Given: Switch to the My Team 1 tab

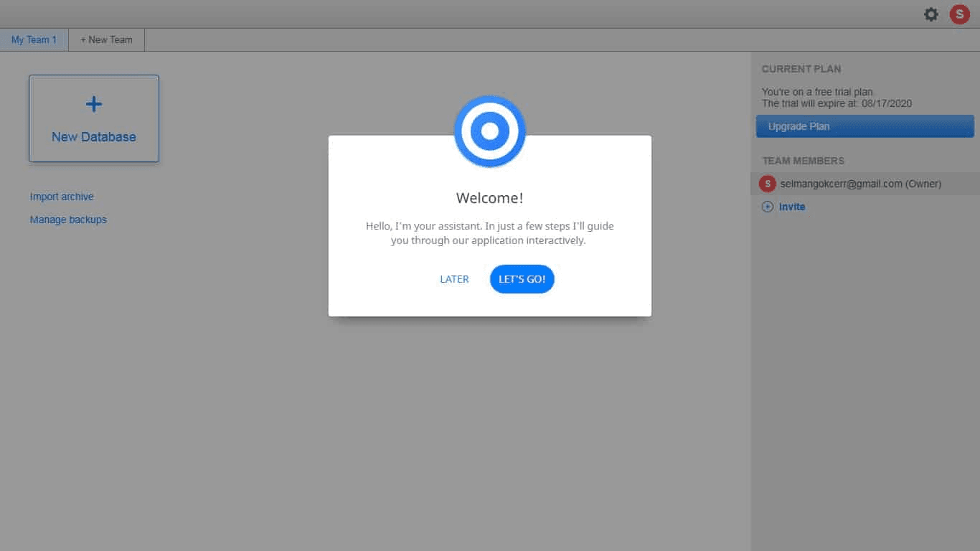Looking at the screenshot, I should (34, 40).
